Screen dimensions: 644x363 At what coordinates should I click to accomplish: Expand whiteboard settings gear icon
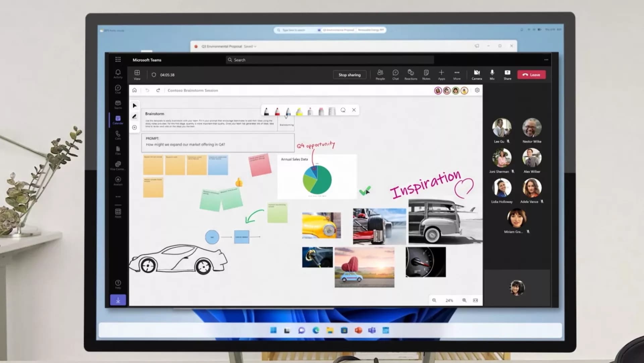click(x=478, y=90)
